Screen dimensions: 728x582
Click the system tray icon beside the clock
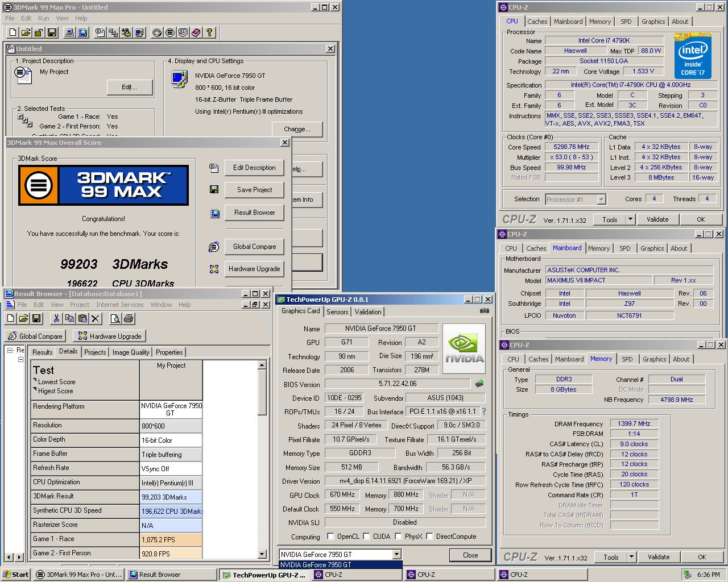click(x=688, y=575)
